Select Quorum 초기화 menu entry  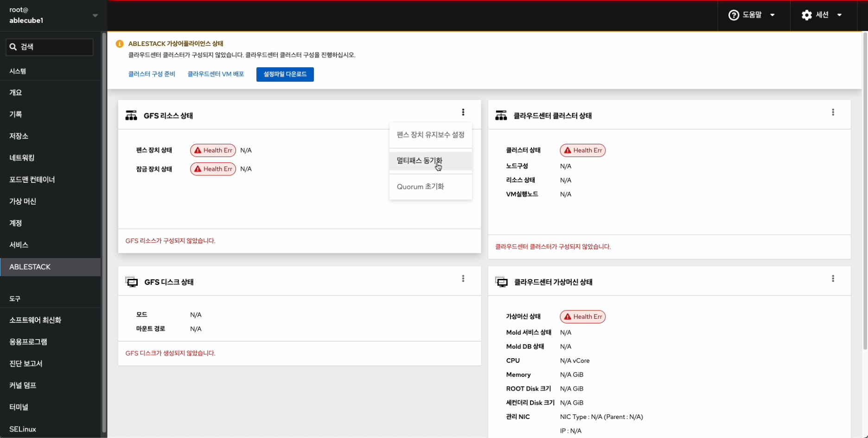coord(431,187)
